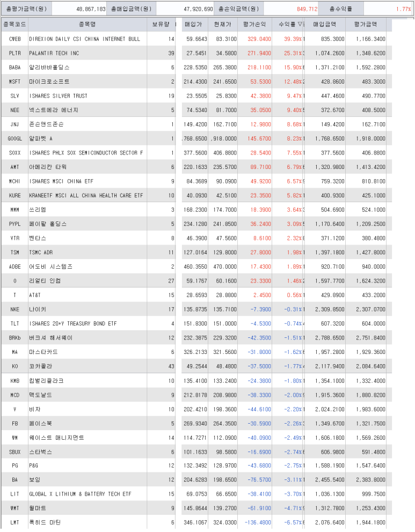Click the 평가손익 column header
Screen dimensions: 415x532
[x=254, y=25]
